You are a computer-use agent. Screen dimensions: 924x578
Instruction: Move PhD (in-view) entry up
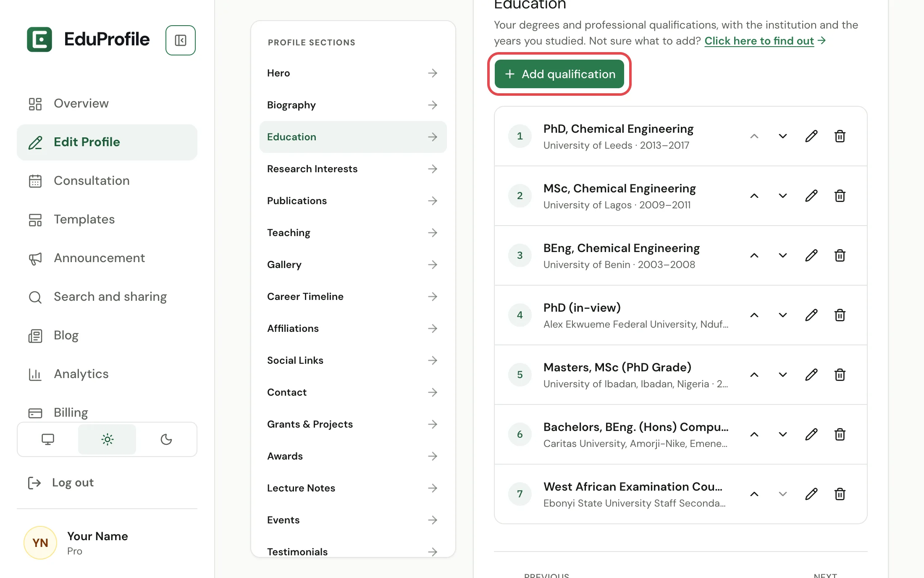(754, 315)
